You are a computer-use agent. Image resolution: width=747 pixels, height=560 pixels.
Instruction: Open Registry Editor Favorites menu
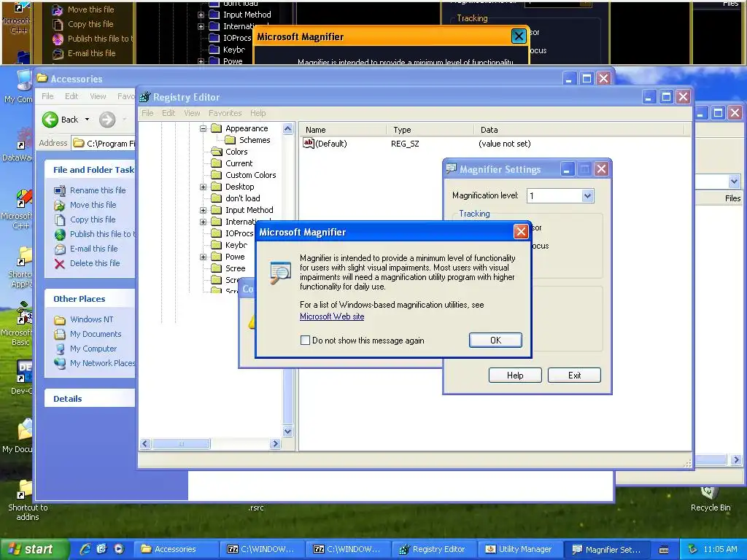tap(225, 113)
